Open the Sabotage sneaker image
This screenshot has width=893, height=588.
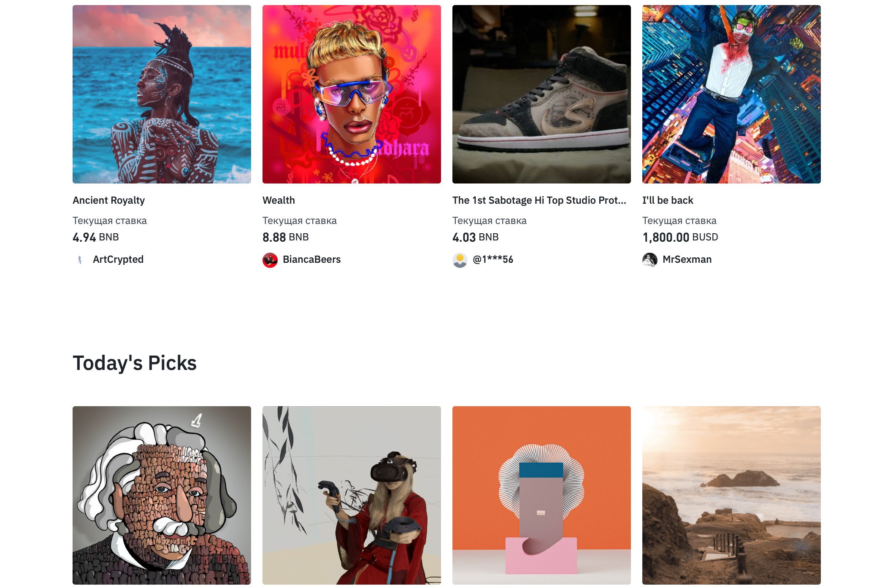(541, 94)
